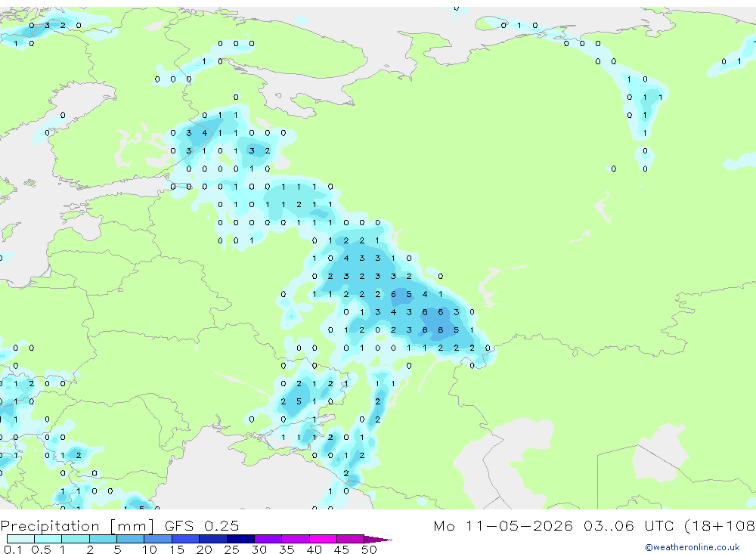Click the "25" legend label
This screenshot has height=554, width=756.
point(231,549)
